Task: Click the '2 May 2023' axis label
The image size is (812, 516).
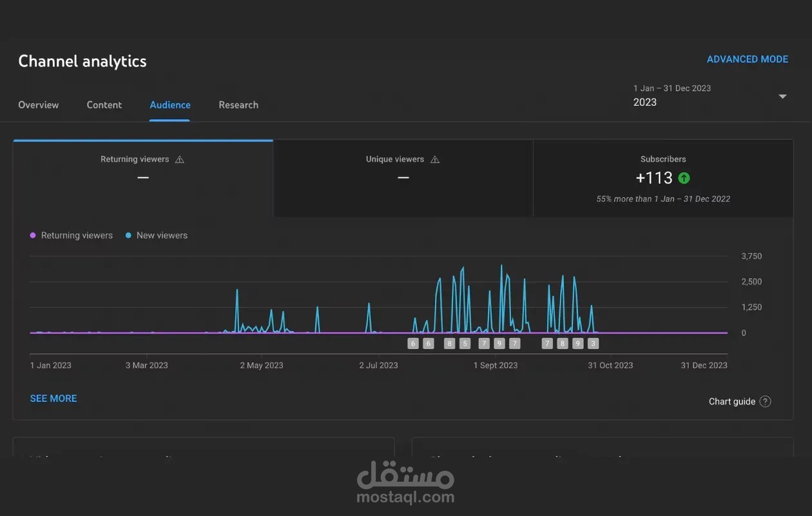Action: coord(262,365)
